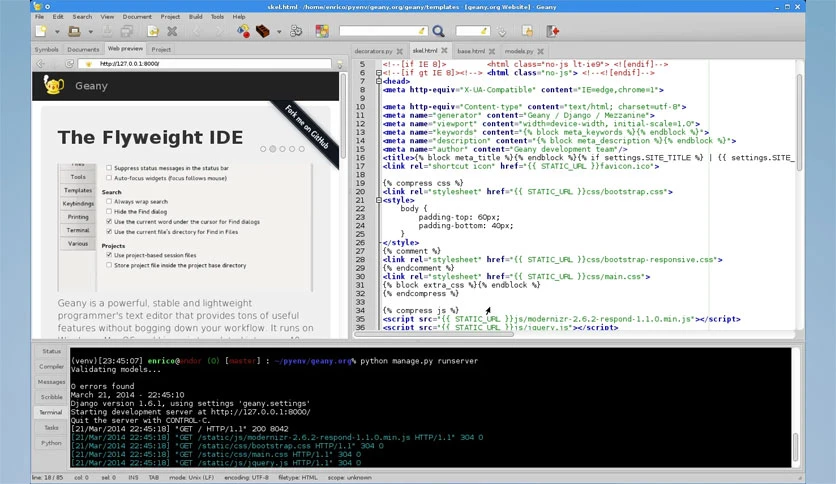Select the Keybindings preferences tab in preview
The height and width of the screenshot is (484, 836).
(78, 204)
